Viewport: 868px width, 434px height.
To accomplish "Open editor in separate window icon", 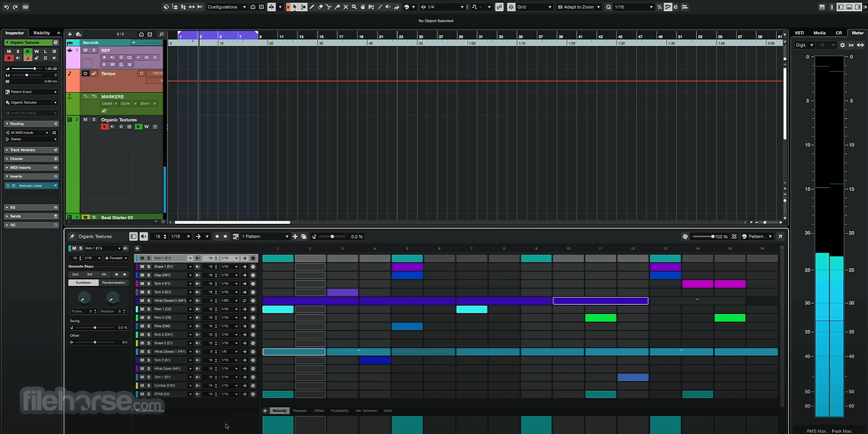I will pyautogui.click(x=780, y=236).
